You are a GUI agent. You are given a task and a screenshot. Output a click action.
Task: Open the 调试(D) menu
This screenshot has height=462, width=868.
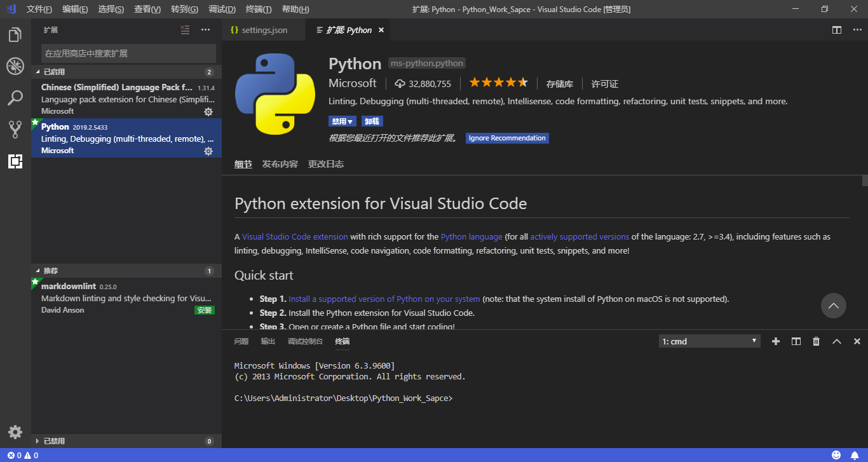click(x=222, y=9)
